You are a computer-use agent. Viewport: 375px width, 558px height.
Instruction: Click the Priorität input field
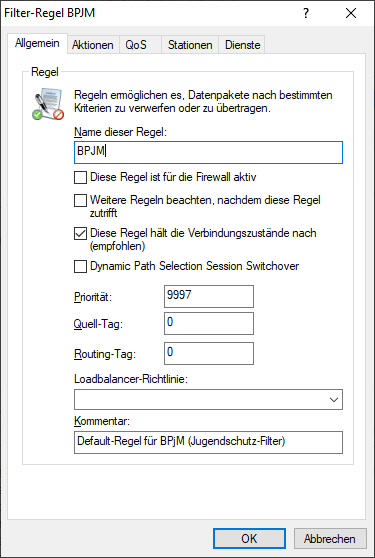(x=209, y=296)
